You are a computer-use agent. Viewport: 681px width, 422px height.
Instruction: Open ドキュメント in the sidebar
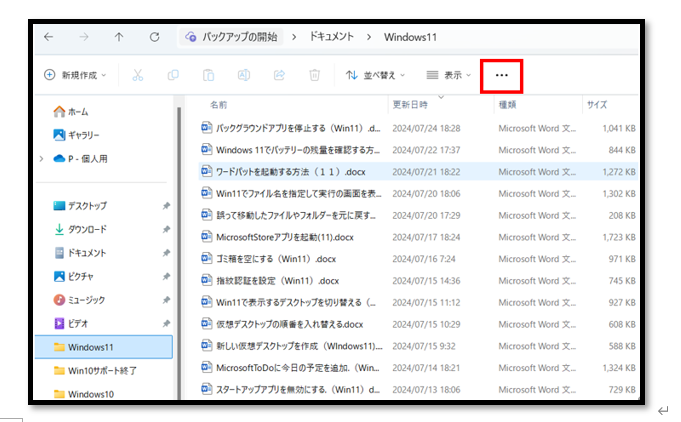(x=80, y=253)
